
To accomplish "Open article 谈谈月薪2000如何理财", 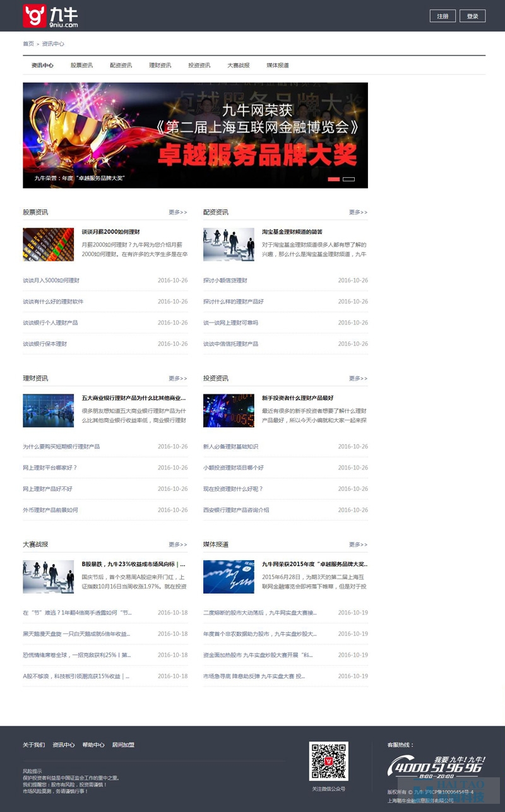I will [111, 232].
